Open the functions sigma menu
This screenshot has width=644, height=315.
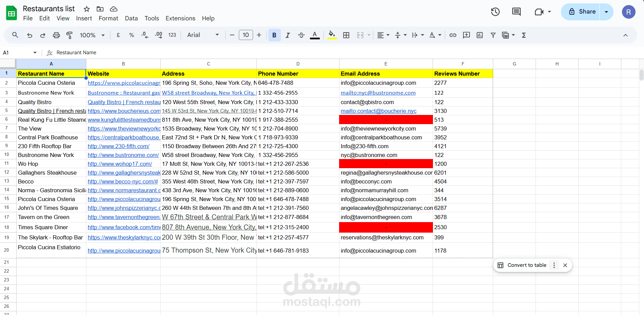524,35
